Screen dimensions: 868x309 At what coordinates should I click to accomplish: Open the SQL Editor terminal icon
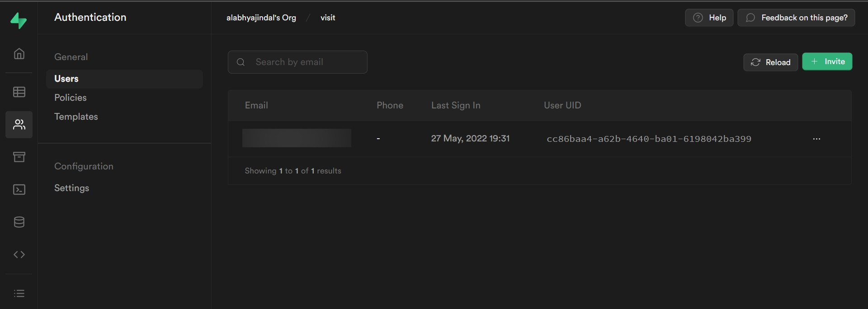coord(19,189)
